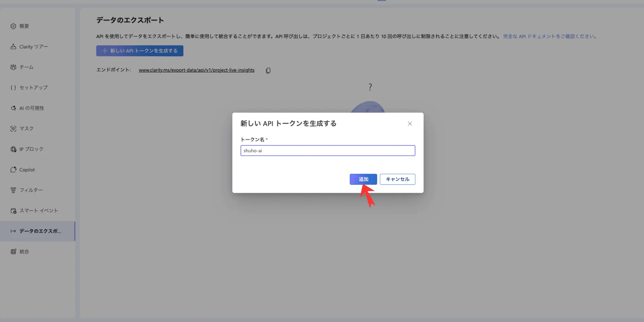Select データのエクスポ... in the sidebar

click(x=37, y=231)
